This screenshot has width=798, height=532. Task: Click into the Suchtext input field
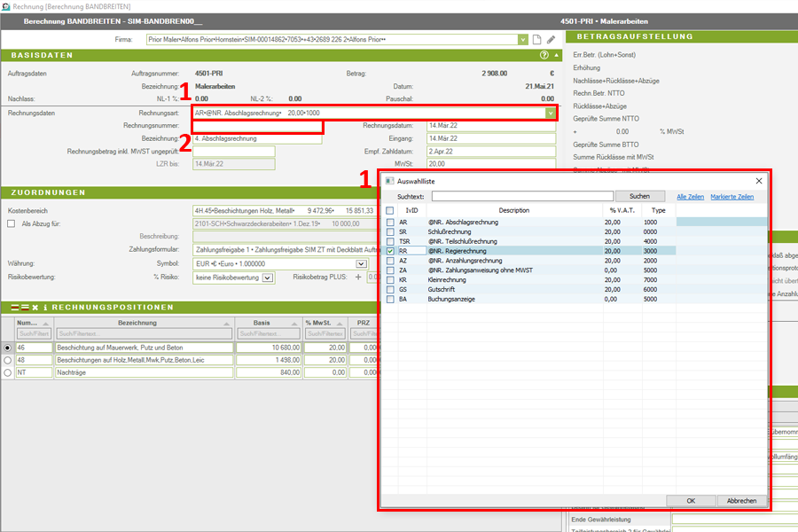click(522, 196)
